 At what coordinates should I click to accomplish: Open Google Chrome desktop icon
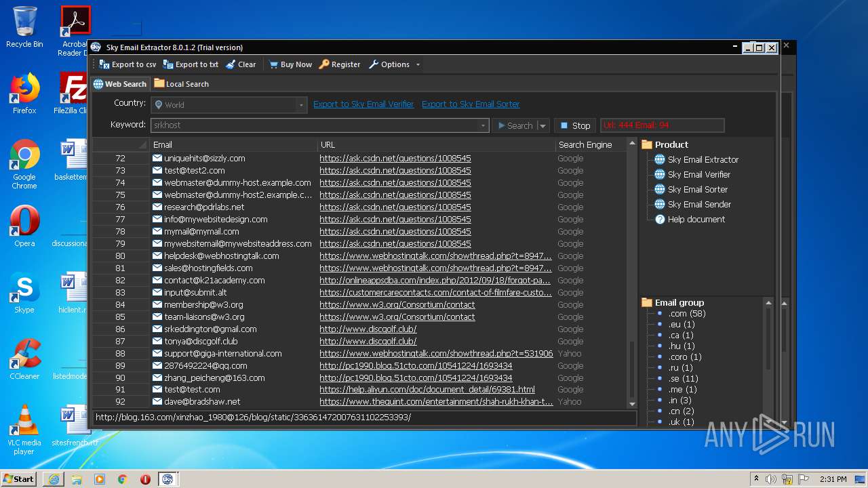pyautogui.click(x=24, y=164)
